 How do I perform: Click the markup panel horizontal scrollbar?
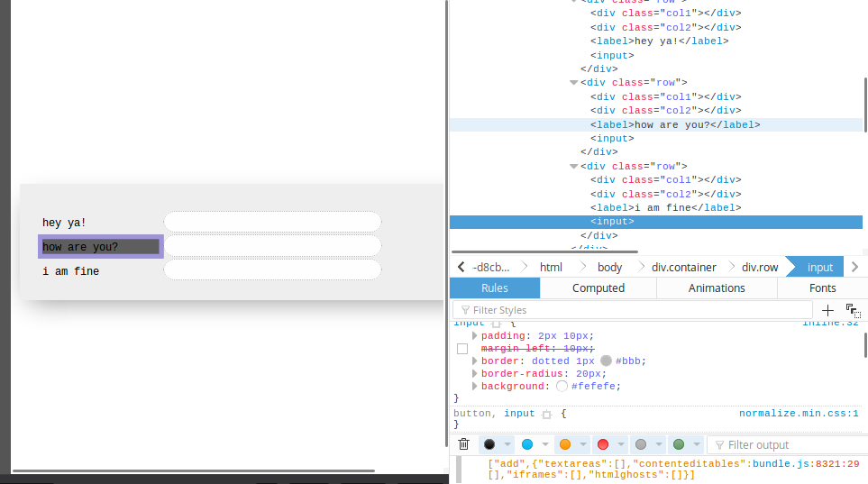544,251
